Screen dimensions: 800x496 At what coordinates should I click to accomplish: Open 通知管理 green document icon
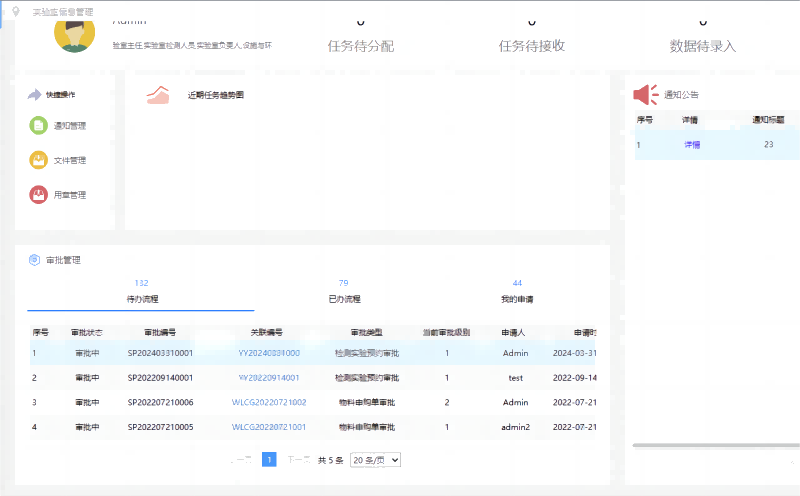click(x=38, y=125)
